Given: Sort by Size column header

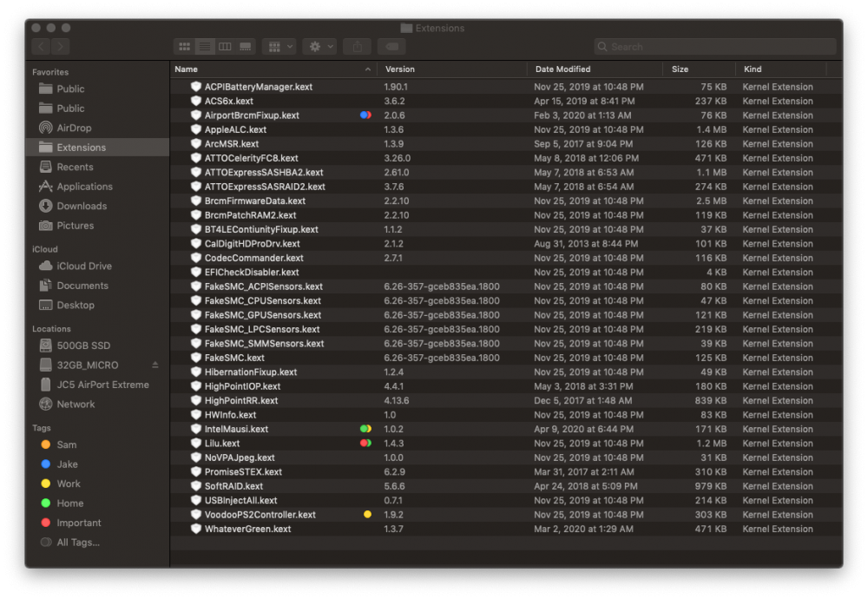Looking at the screenshot, I should tap(680, 69).
